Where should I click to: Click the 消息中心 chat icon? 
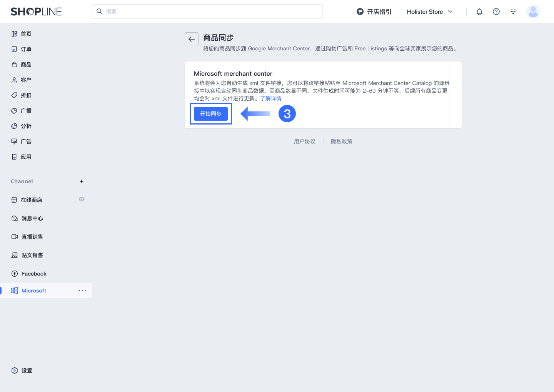click(15, 218)
